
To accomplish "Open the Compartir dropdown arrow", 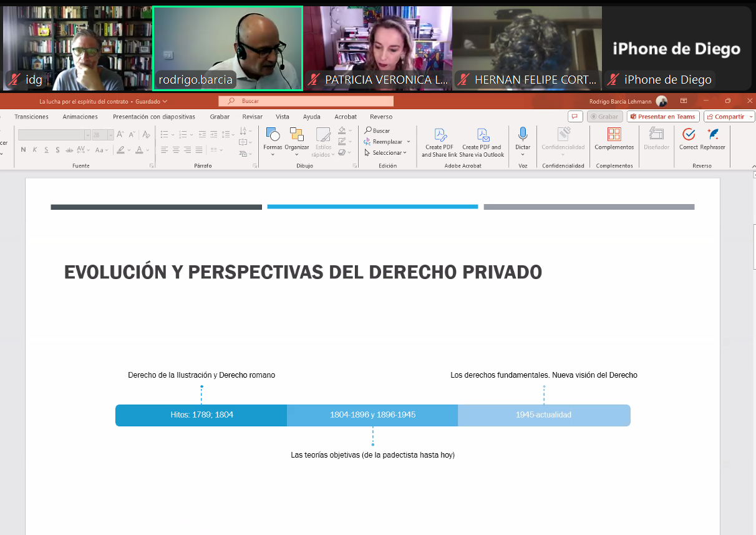I will (751, 117).
